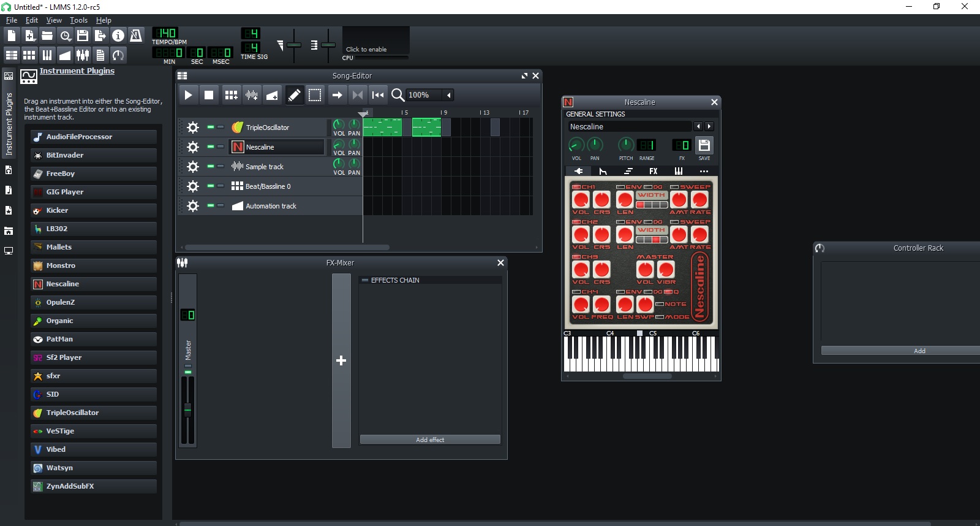Show the Song Editor from main toolbar
The height and width of the screenshot is (526, 980).
point(12,55)
